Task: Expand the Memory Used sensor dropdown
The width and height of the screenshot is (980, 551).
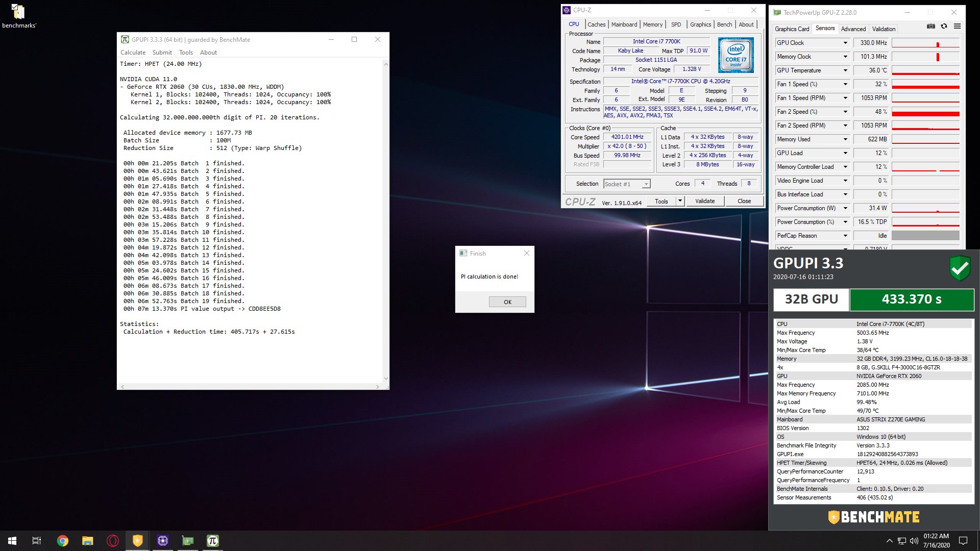Action: coord(845,139)
